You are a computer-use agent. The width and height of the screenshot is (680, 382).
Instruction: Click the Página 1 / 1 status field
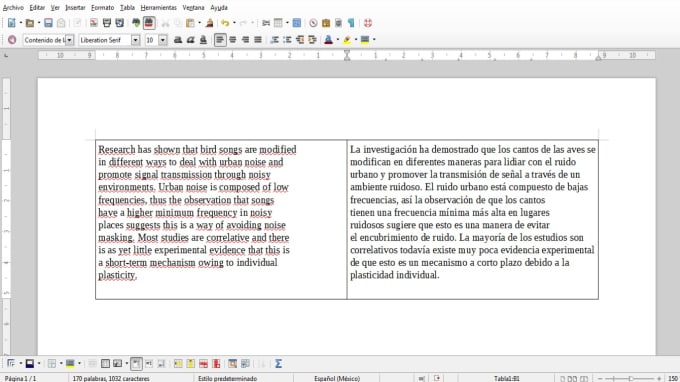(x=20, y=379)
